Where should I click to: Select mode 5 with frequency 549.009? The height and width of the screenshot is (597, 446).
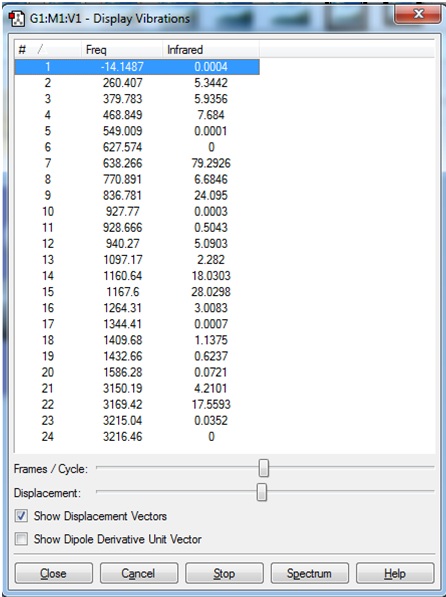click(137, 131)
